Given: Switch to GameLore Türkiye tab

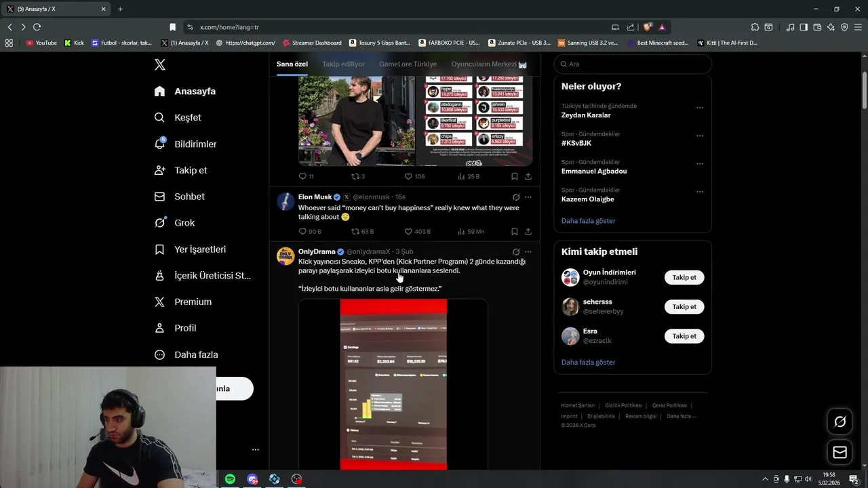Looking at the screenshot, I should (408, 64).
